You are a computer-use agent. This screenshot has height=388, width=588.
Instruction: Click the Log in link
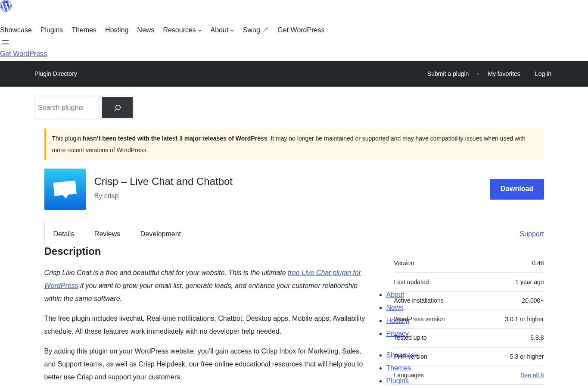[x=543, y=74]
